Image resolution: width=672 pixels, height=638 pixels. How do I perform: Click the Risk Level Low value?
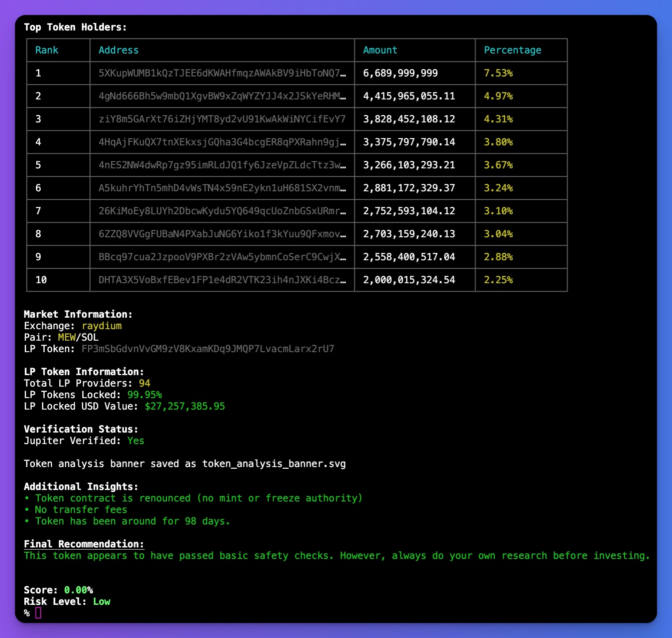click(102, 602)
